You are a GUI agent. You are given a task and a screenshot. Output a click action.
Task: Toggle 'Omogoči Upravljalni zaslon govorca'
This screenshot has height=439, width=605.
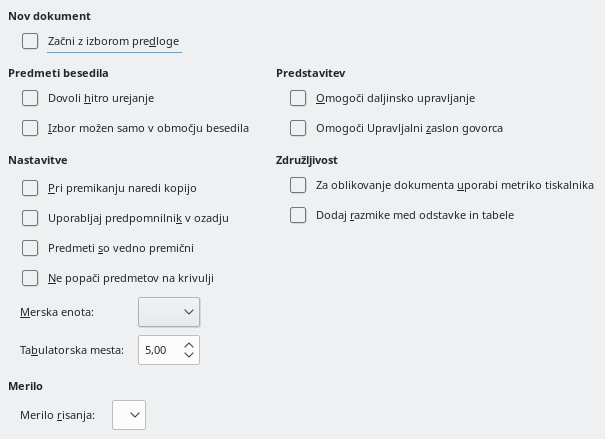[298, 128]
